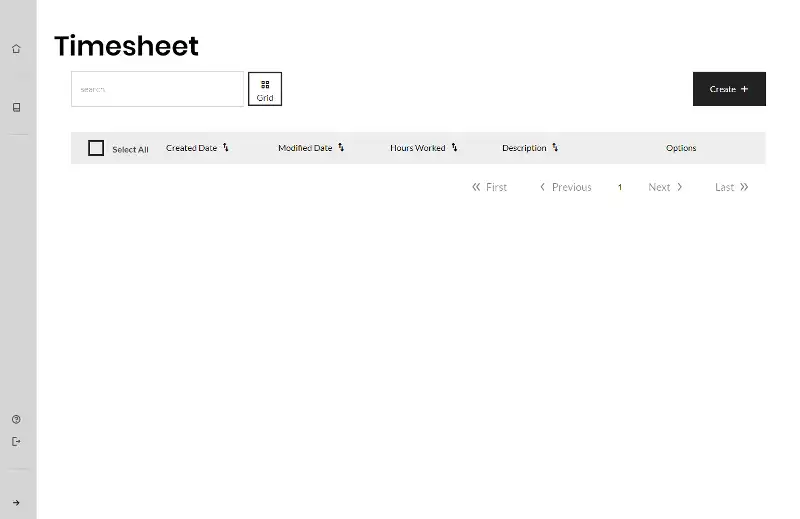Click the book icon in sidebar
The height and width of the screenshot is (519, 800).
click(16, 107)
